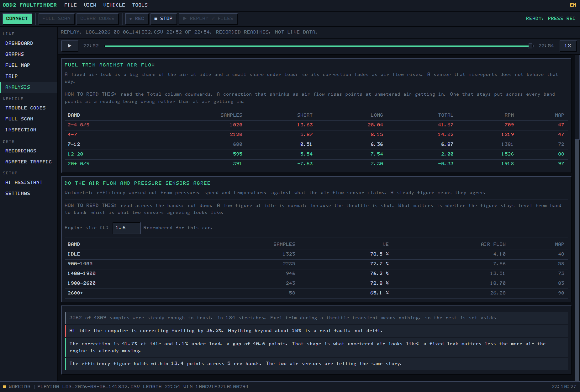Image resolution: width=580 pixels, height=392 pixels.
Task: Open the Tools menu
Action: [140, 5]
